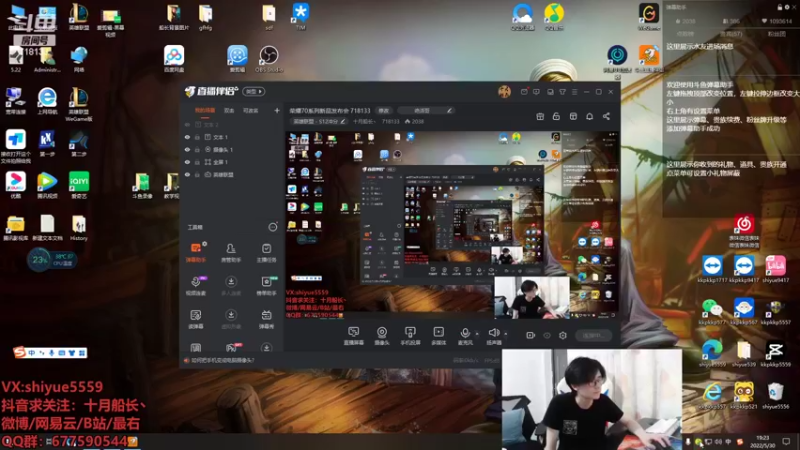Lock the 摄像头 1 source
The height and width of the screenshot is (450, 800).
click(x=197, y=149)
